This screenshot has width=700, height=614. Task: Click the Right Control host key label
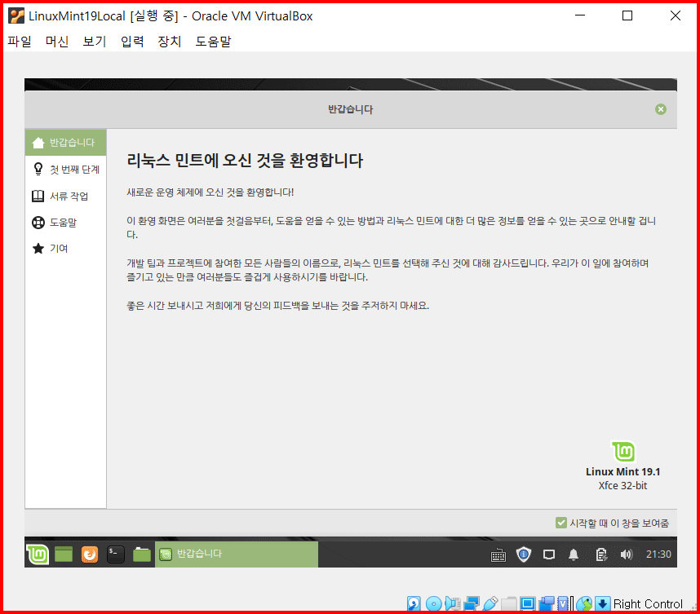(x=647, y=603)
